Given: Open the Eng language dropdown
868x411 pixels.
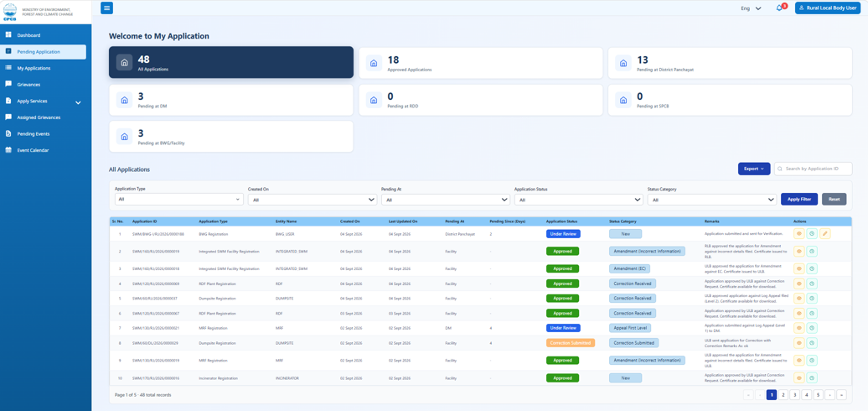Looking at the screenshot, I should [751, 8].
